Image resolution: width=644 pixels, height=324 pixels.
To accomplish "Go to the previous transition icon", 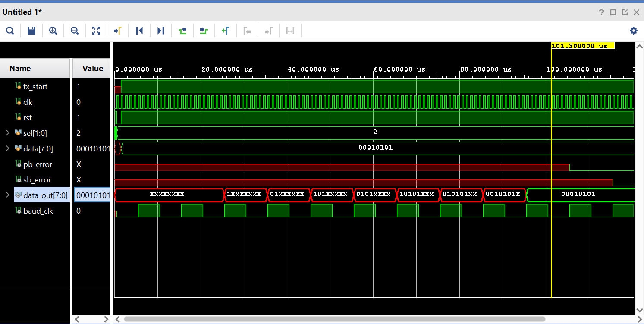I will coord(182,31).
